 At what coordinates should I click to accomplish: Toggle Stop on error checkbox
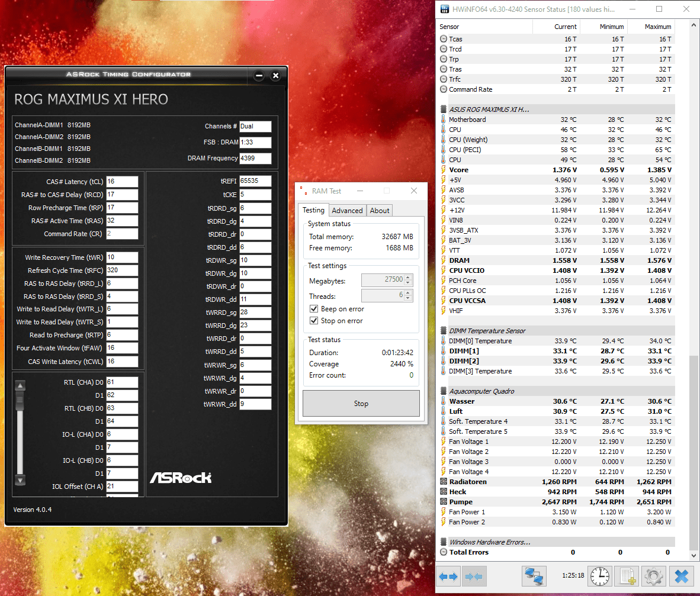tap(314, 320)
